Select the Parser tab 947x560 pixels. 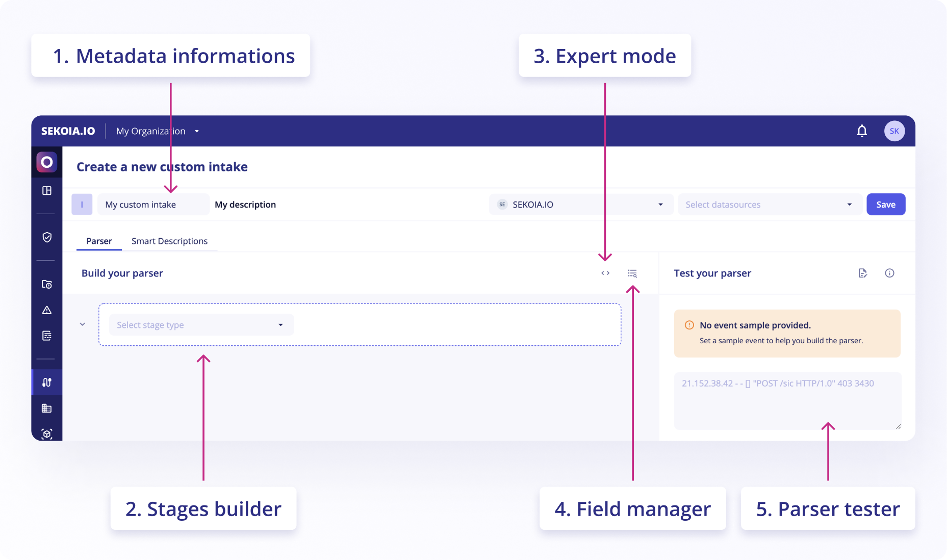click(98, 241)
